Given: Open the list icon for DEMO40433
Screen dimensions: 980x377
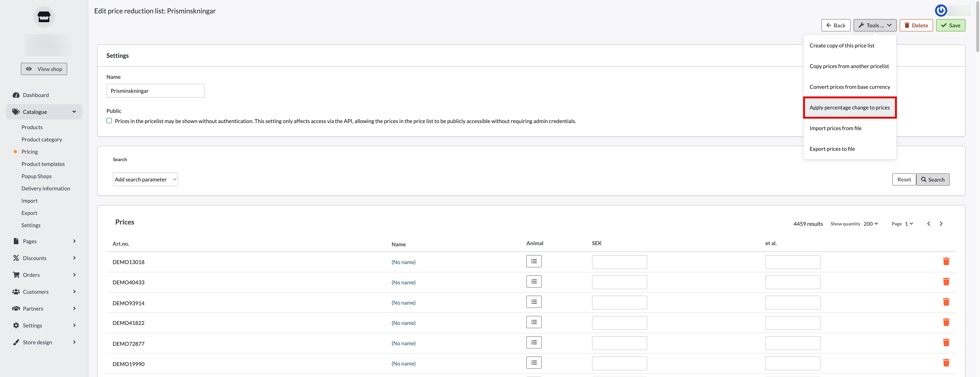Looking at the screenshot, I should (533, 282).
